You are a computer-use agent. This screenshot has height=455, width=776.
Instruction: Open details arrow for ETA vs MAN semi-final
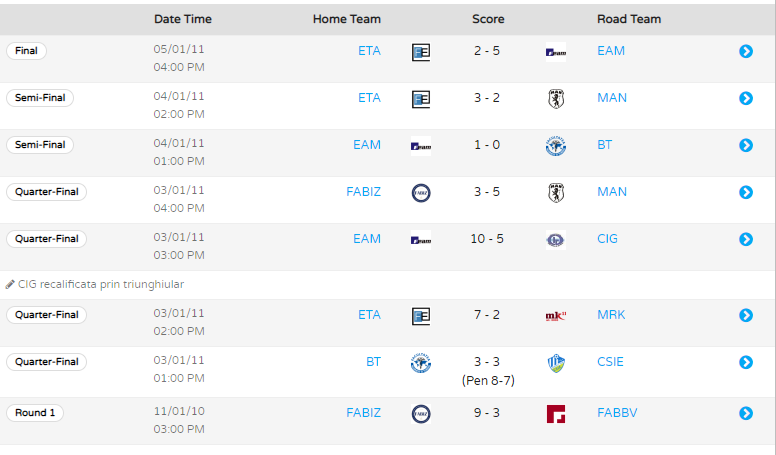click(x=746, y=98)
